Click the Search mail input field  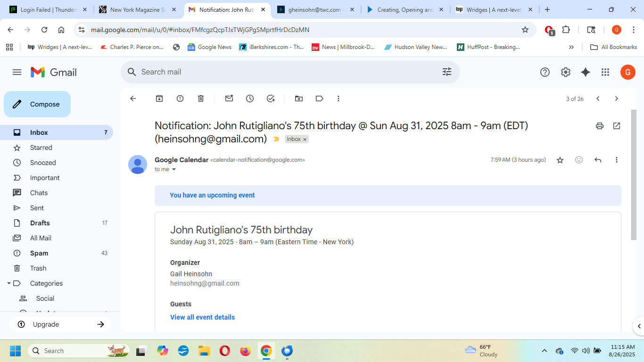coord(283,72)
